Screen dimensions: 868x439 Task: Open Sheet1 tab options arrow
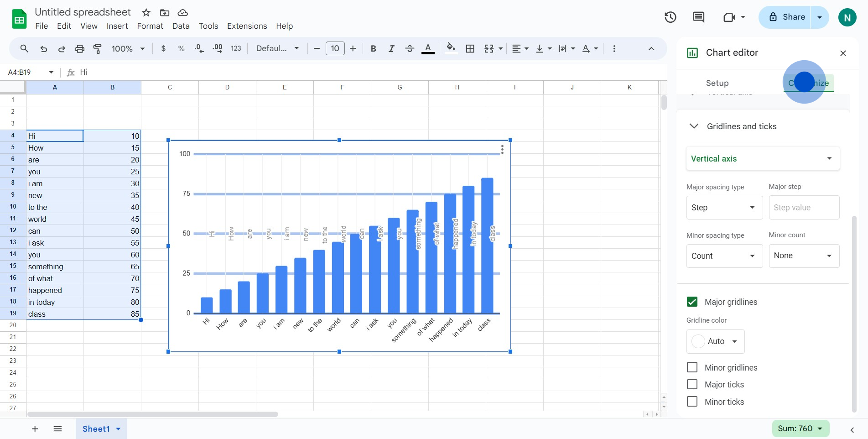(118, 429)
